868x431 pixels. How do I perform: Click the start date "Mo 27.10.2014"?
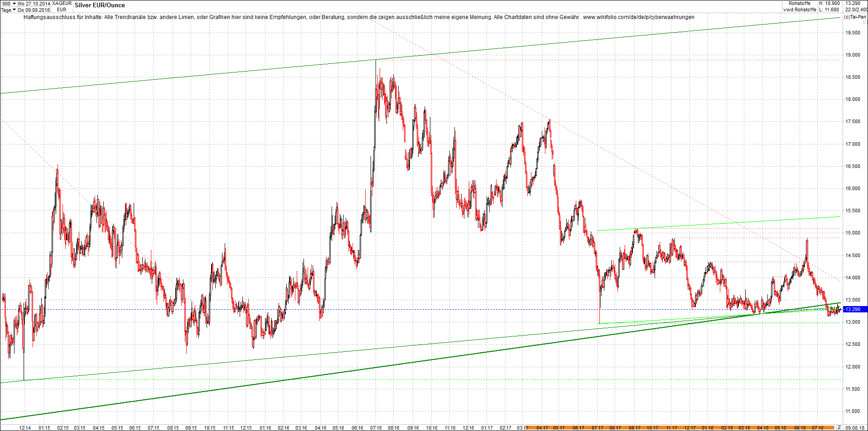34,3
